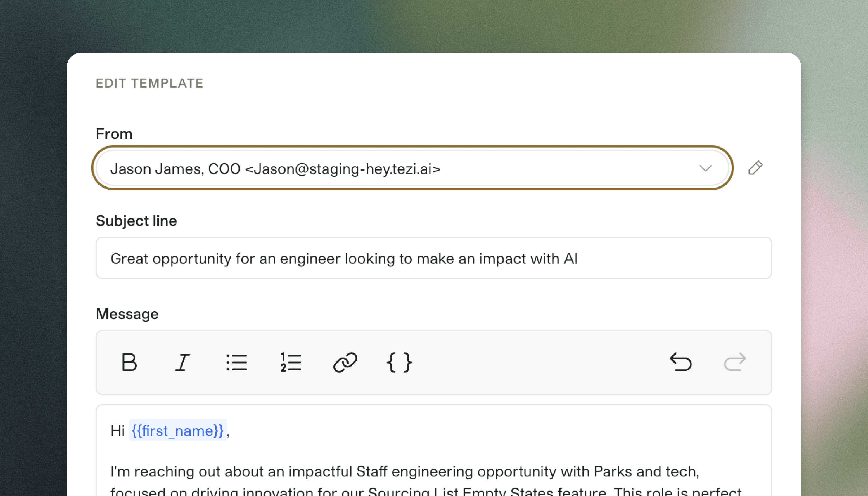Insert a bulleted list

(x=236, y=362)
